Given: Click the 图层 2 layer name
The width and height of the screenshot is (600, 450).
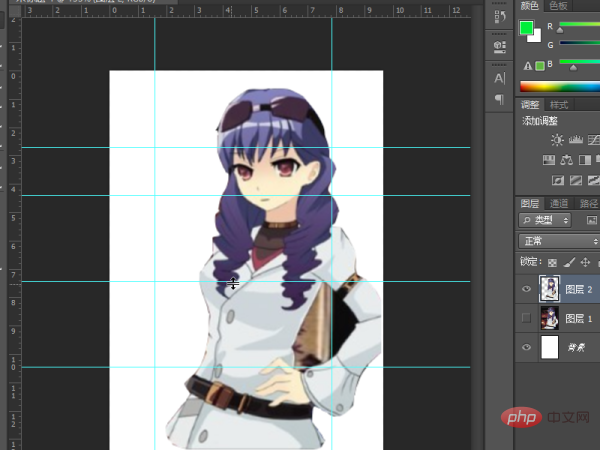Looking at the screenshot, I should coord(579,289).
